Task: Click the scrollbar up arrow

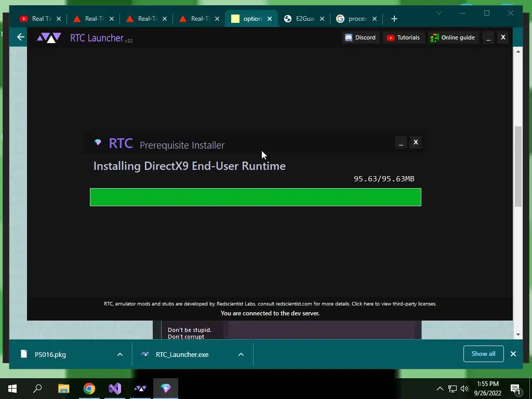Action: coord(518,51)
